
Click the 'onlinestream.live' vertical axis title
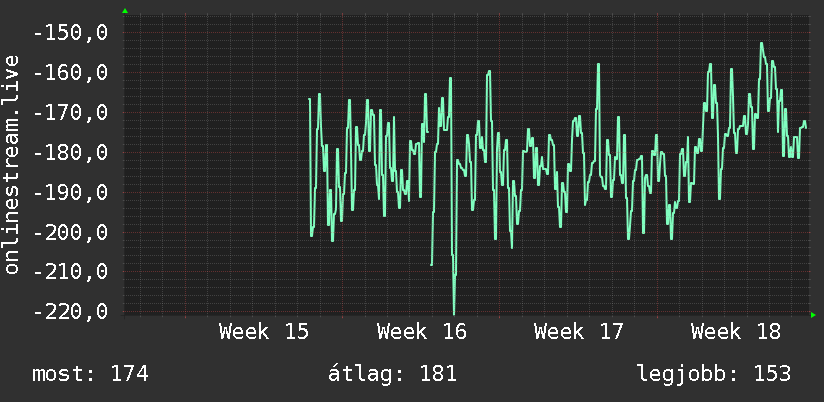[12, 164]
